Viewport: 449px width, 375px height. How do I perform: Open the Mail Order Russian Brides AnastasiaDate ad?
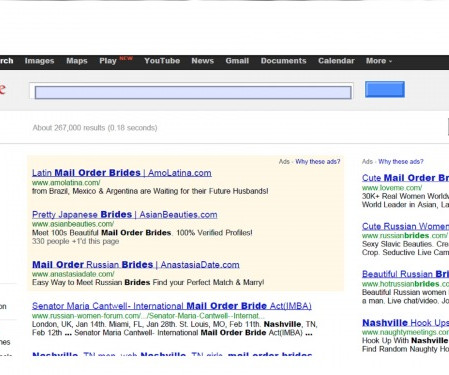click(136, 265)
